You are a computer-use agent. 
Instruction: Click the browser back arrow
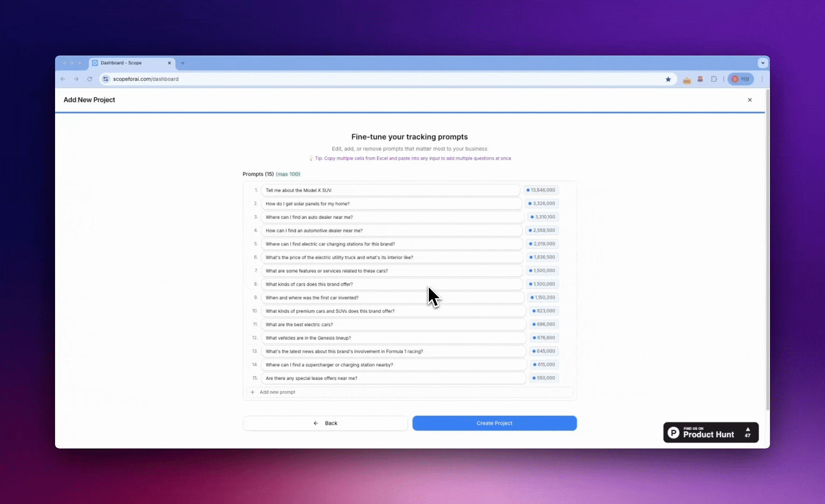tap(63, 79)
